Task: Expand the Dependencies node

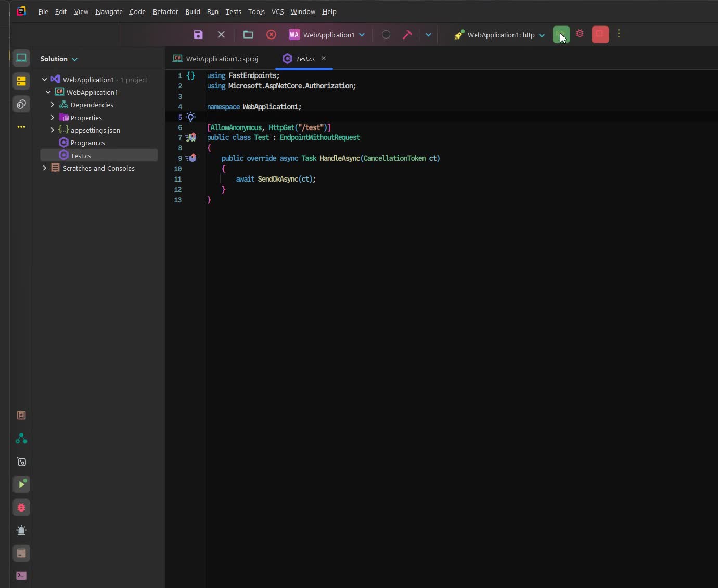Action: coord(53,105)
